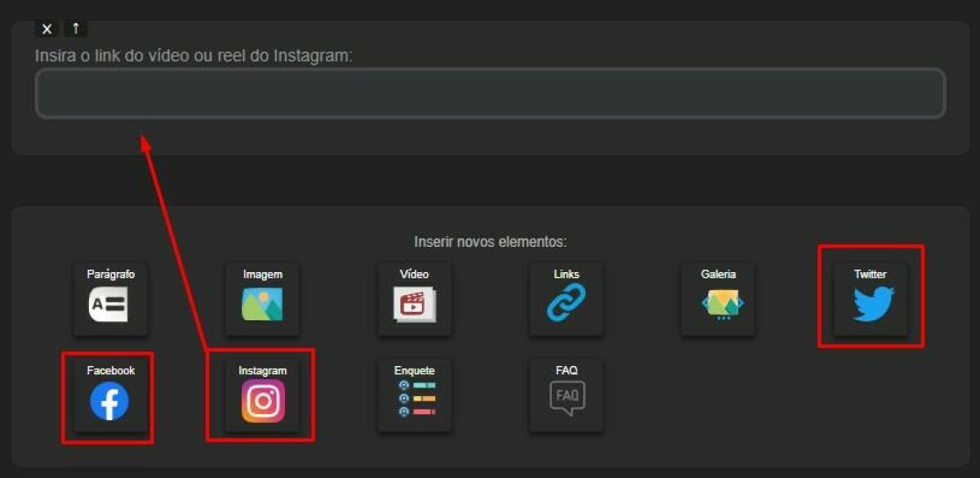The width and height of the screenshot is (980, 478).
Task: Click the "Insira o link do vídeo" label
Action: coord(194,56)
